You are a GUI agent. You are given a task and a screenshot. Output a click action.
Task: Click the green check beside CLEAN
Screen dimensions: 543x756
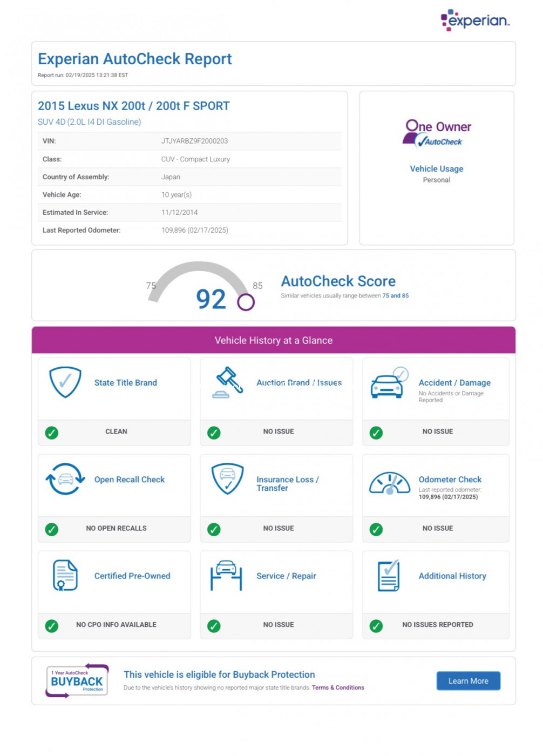click(52, 433)
